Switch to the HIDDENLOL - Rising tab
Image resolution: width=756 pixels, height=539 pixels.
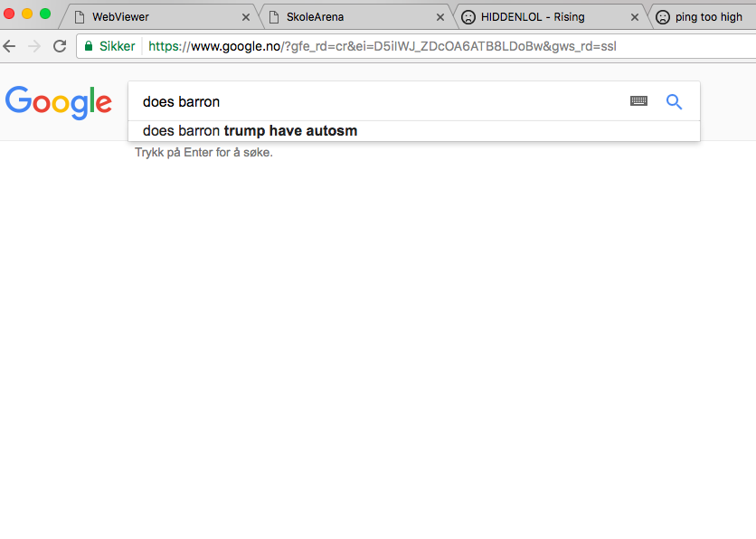550,17
